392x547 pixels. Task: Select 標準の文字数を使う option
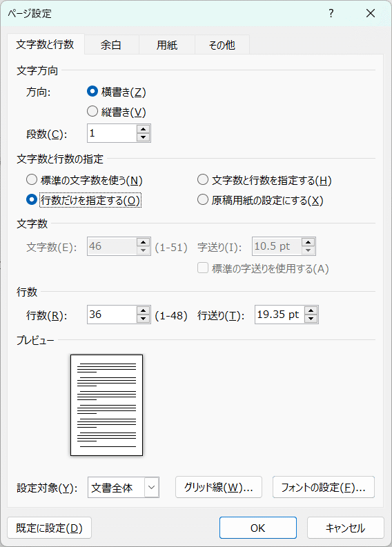pyautogui.click(x=32, y=179)
